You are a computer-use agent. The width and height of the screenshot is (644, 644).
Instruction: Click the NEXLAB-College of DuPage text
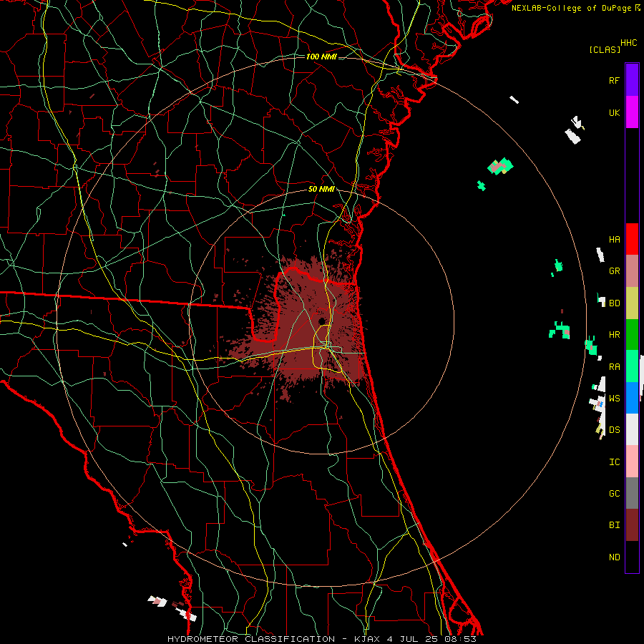point(571,8)
